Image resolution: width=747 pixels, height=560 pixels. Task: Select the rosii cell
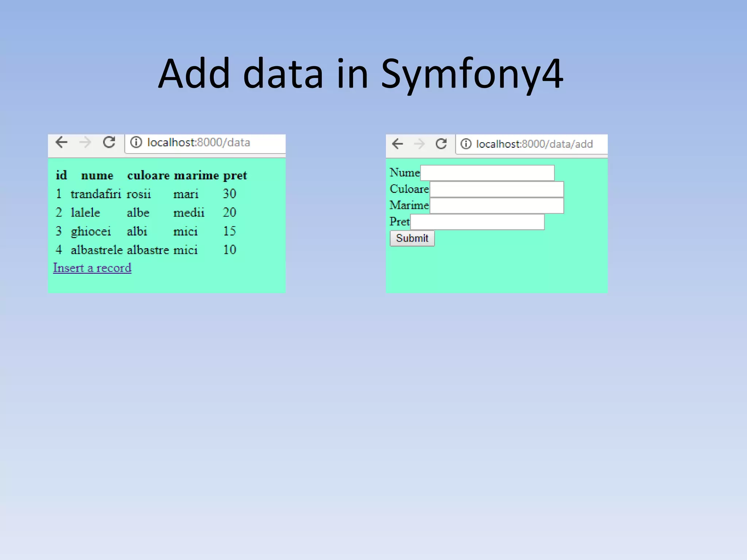coord(139,194)
